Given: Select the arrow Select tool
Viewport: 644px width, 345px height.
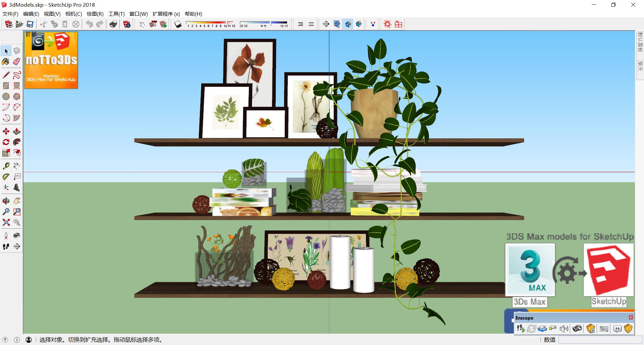Looking at the screenshot, I should pyautogui.click(x=6, y=51).
